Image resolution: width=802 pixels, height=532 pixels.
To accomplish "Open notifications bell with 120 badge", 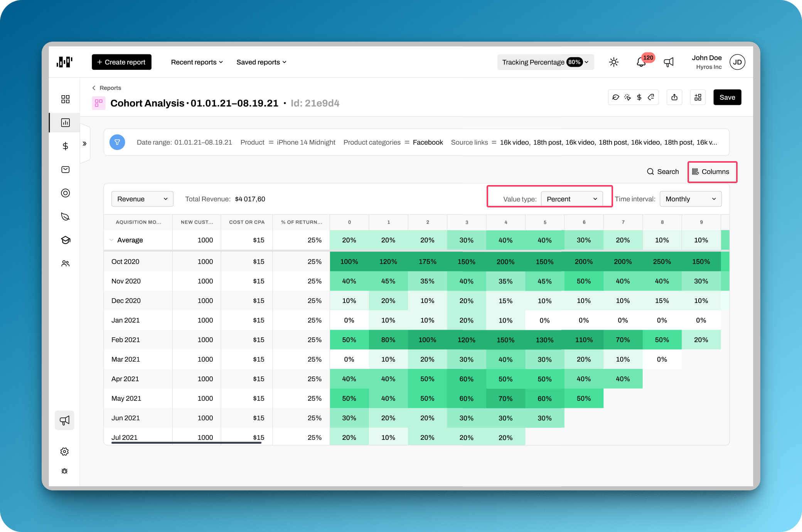I will pyautogui.click(x=641, y=62).
